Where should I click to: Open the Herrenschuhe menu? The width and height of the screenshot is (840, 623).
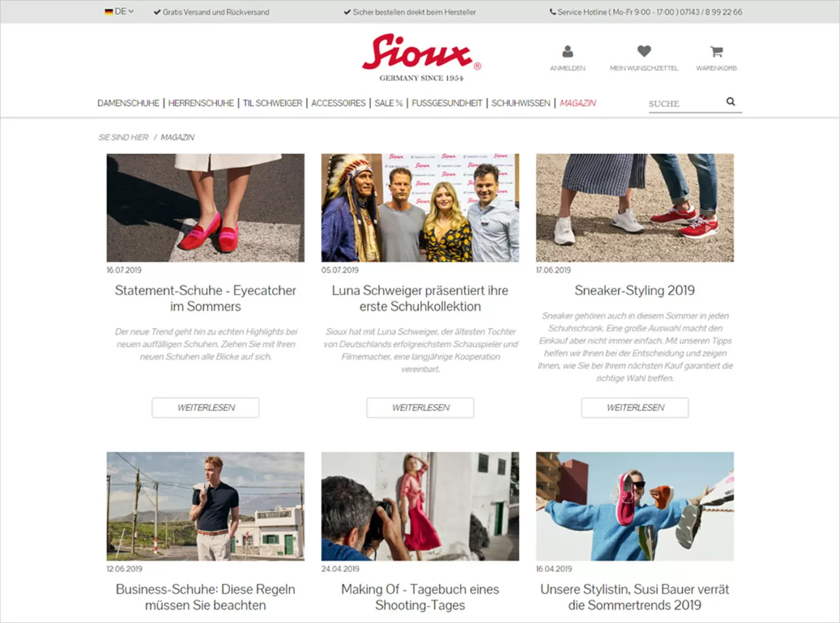tap(201, 103)
